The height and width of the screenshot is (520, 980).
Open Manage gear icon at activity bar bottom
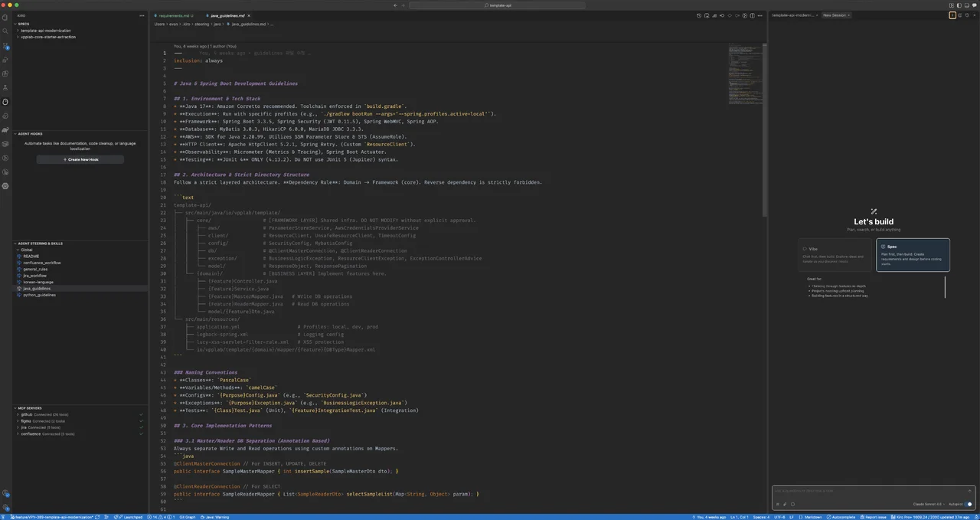(5, 507)
